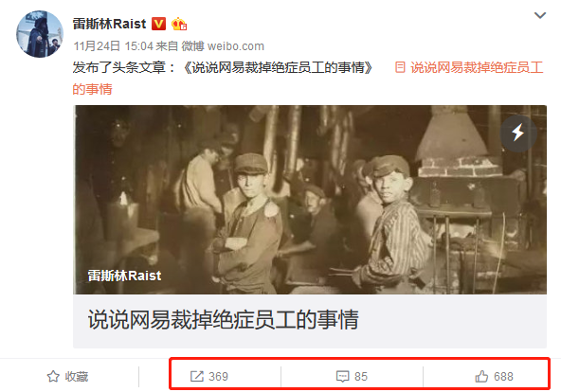The image size is (561, 392).
Task: Click the repost share icon
Action: click(x=197, y=376)
